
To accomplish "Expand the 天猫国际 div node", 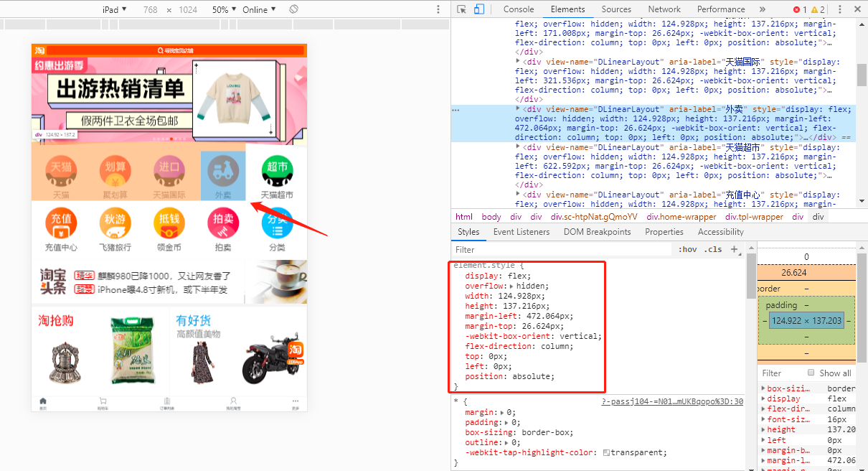I will (519, 62).
